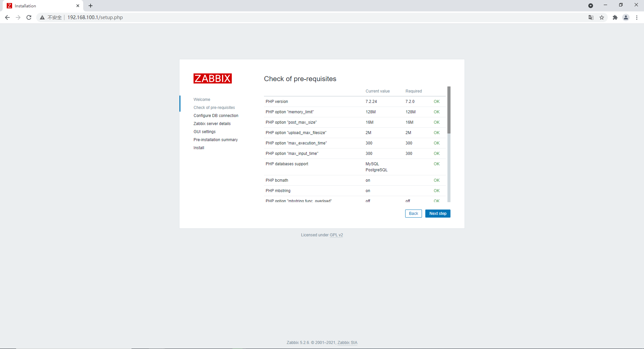
Task: Click PHP option "memory_limit" row label
Action: (290, 112)
